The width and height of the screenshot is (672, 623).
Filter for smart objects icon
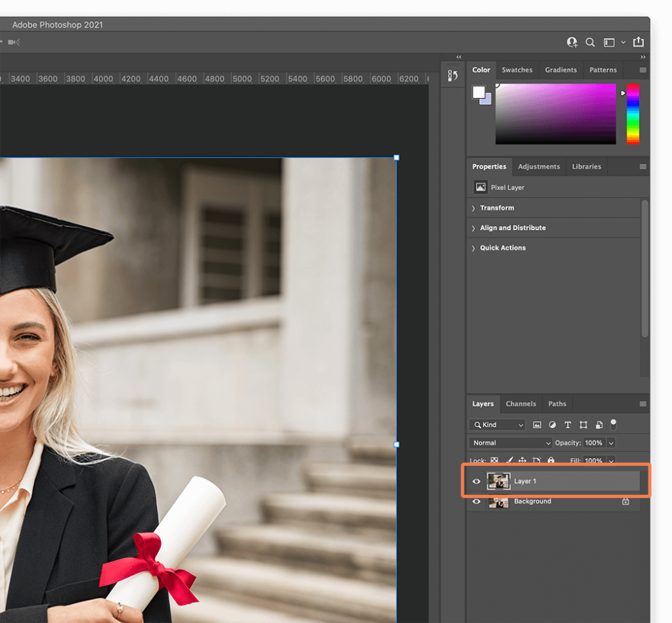[x=599, y=425]
